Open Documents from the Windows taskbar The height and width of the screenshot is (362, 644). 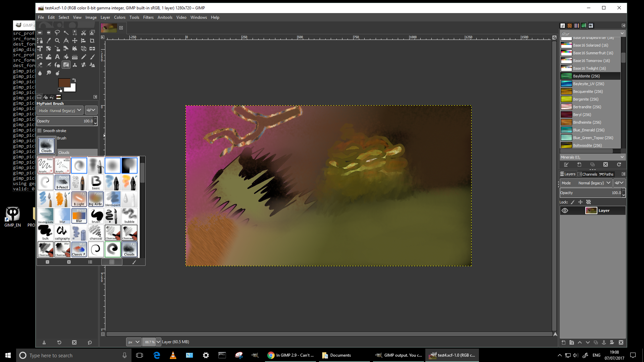click(x=344, y=355)
